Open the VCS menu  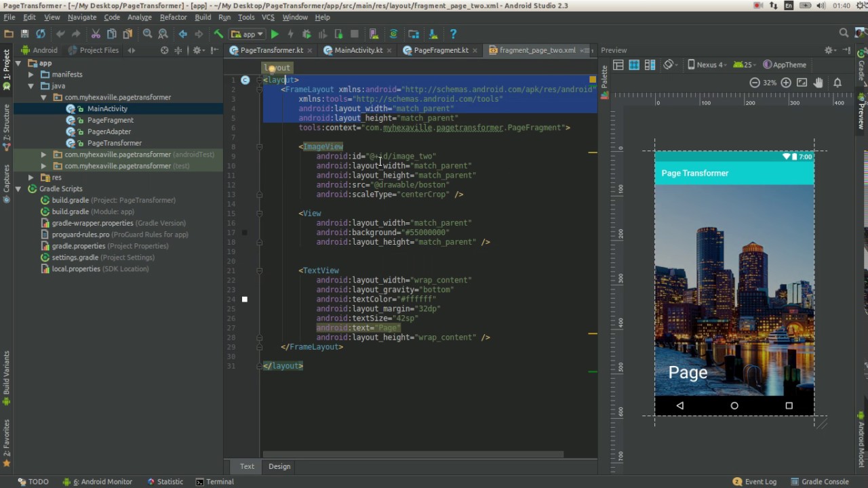(268, 17)
